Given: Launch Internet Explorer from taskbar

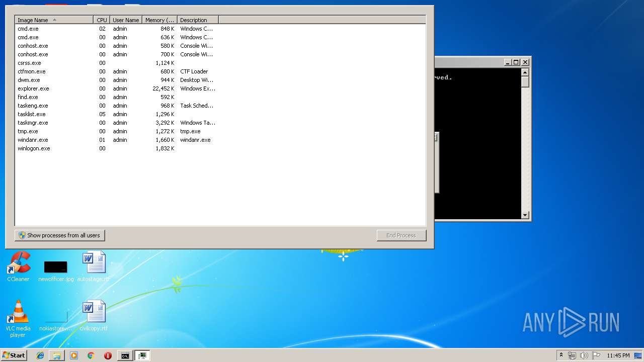Looking at the screenshot, I should (x=40, y=355).
